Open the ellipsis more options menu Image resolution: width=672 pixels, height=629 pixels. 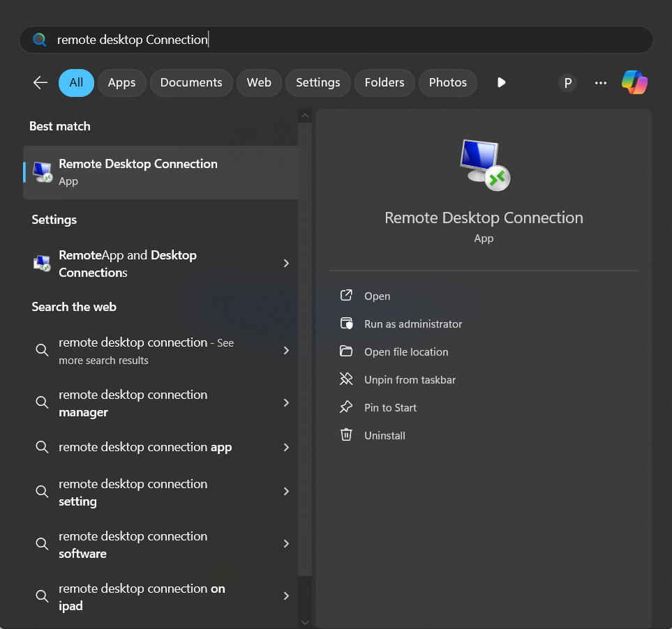600,82
